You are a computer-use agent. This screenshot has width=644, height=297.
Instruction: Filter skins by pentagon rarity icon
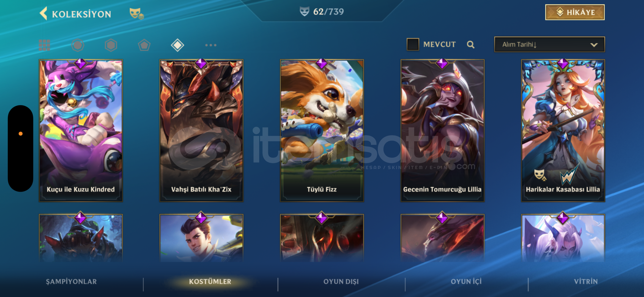point(144,45)
